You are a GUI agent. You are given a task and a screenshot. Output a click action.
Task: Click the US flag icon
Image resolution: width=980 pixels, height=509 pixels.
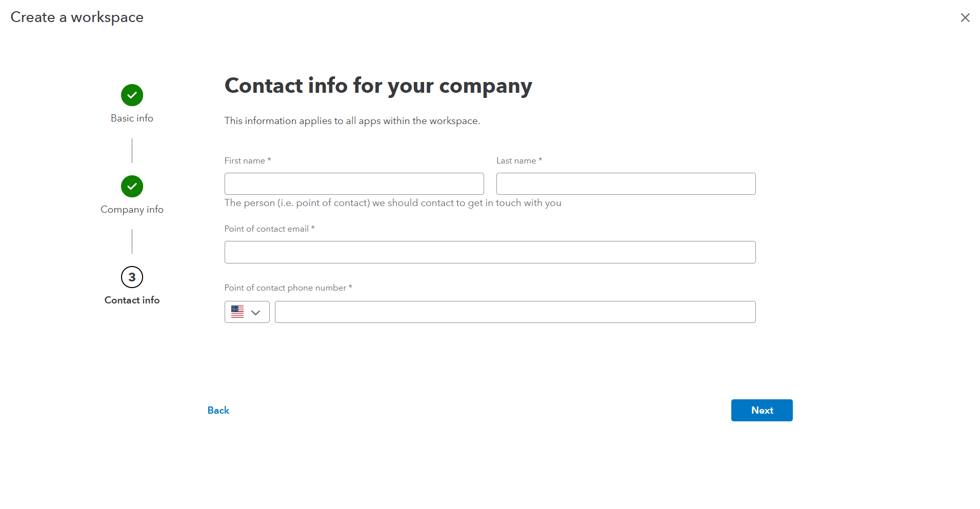click(x=237, y=312)
